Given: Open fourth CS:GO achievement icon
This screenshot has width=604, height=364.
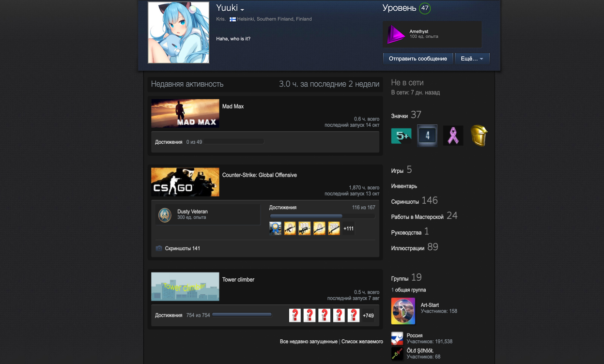Looking at the screenshot, I should (319, 228).
